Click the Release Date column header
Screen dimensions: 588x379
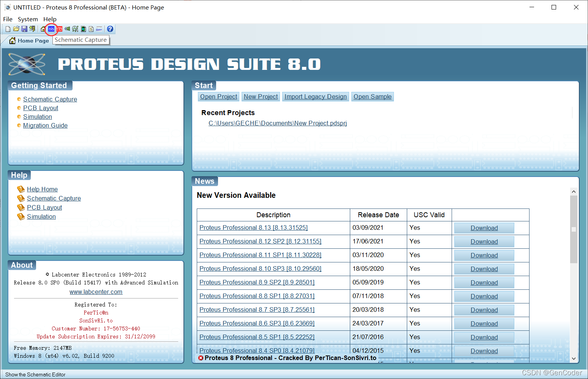point(378,215)
